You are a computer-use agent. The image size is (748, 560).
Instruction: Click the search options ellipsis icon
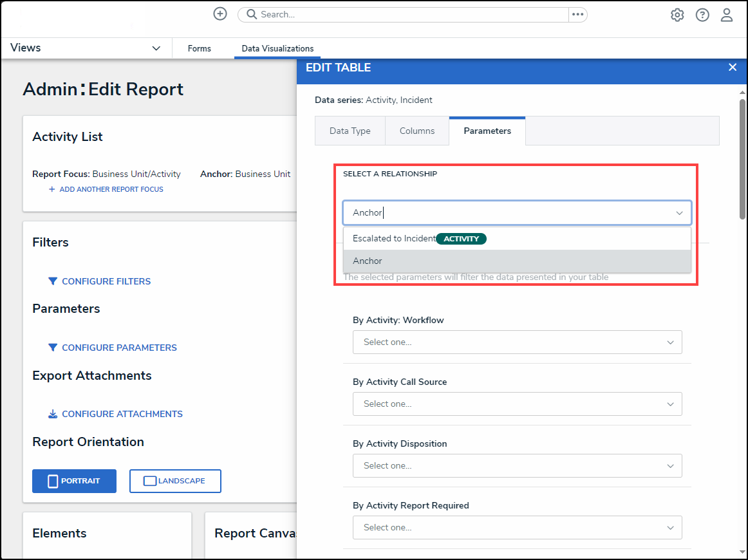coord(577,14)
